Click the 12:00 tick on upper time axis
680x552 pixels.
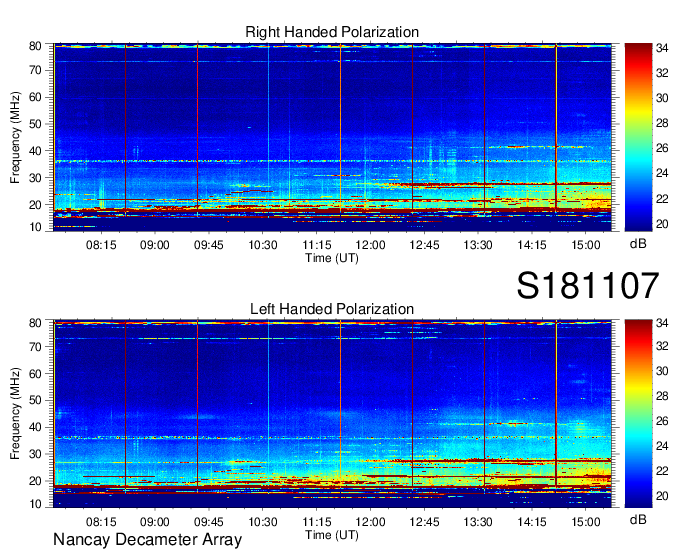click(x=370, y=245)
